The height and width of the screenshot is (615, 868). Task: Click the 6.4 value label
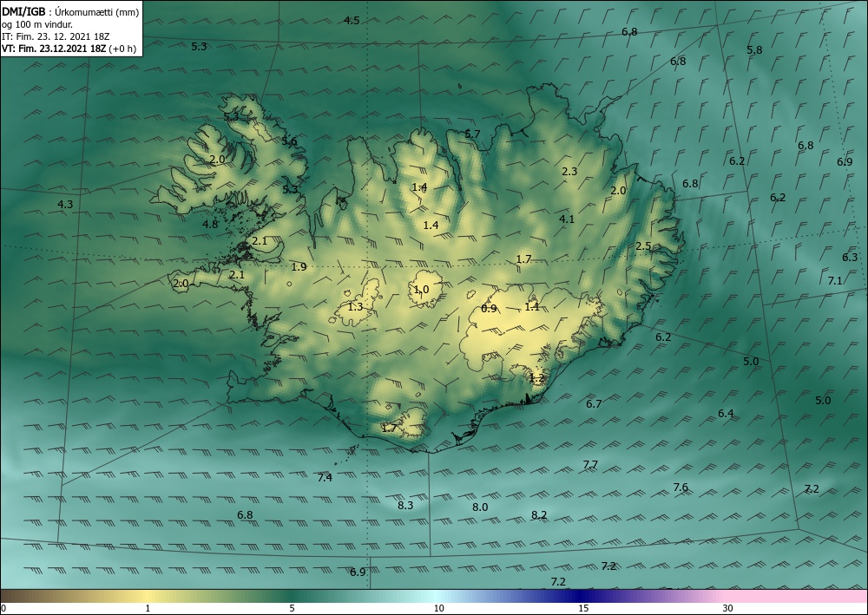point(726,413)
